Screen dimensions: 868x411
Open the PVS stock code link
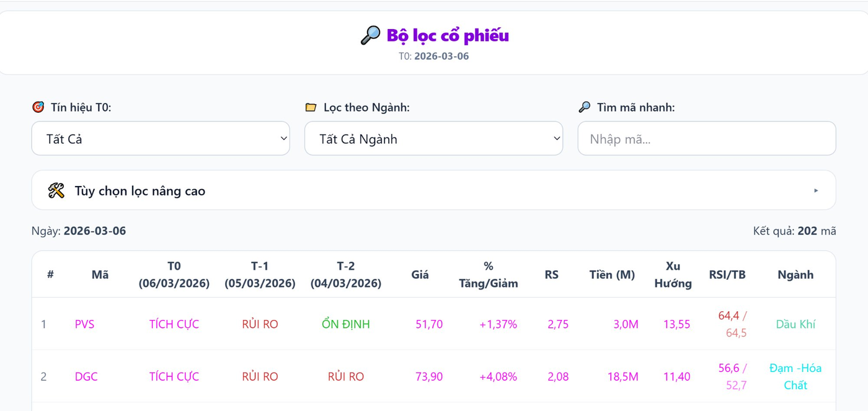(x=84, y=324)
